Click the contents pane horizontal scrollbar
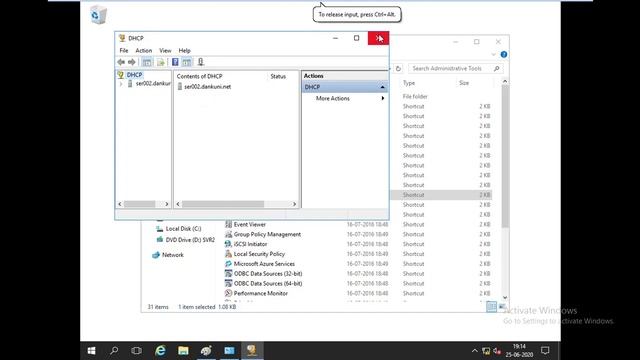 pyautogui.click(x=223, y=204)
